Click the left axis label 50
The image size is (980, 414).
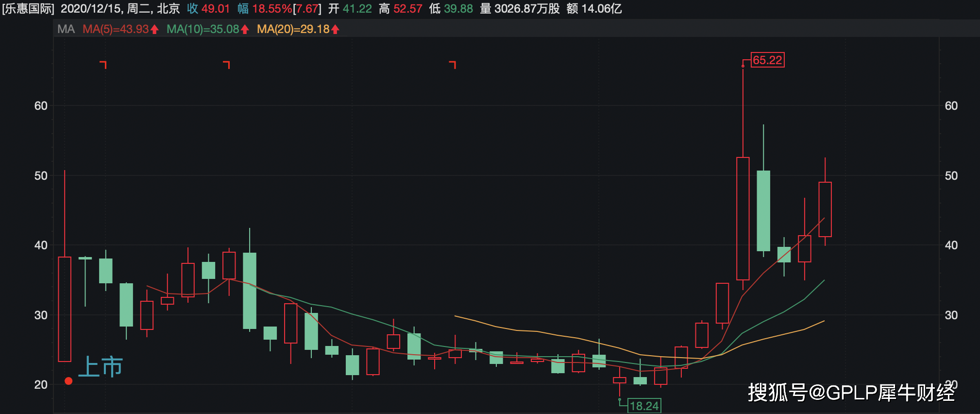coord(41,176)
